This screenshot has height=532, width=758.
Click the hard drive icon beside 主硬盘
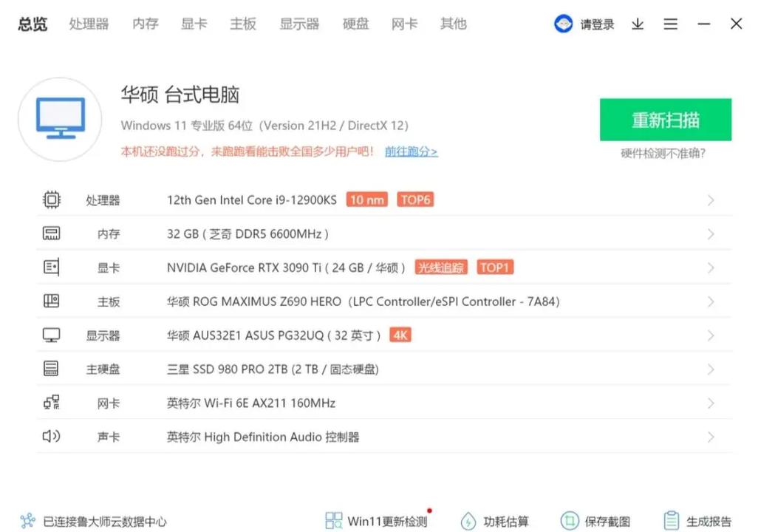[52, 369]
